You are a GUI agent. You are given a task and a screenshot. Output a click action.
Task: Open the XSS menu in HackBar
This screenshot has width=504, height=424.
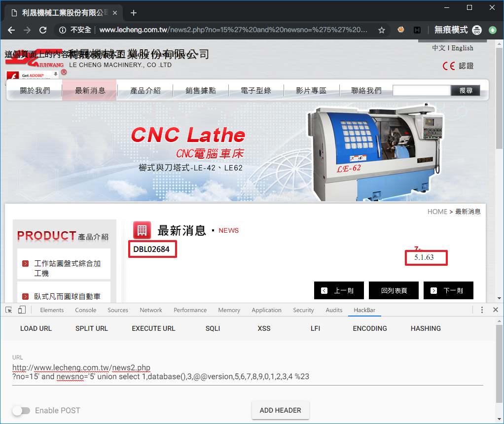click(264, 328)
